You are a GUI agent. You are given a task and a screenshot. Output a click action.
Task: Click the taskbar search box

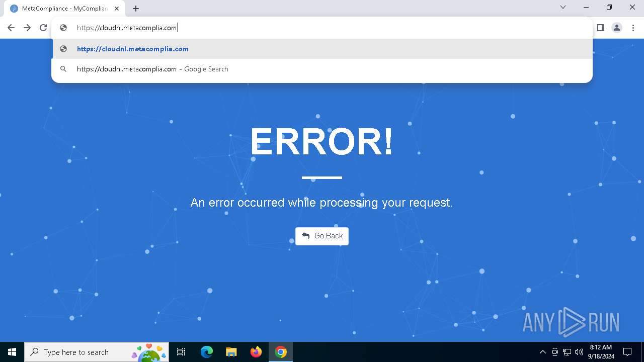(97, 352)
